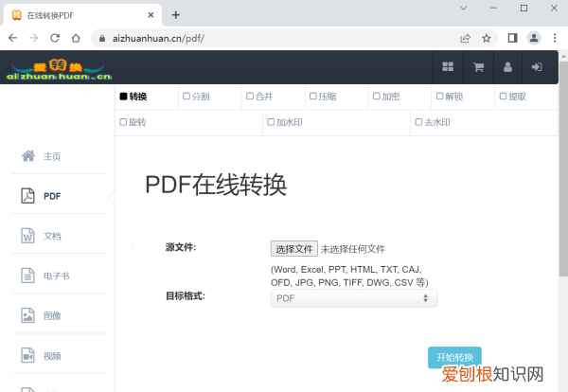This screenshot has width=568, height=392.
Task: Select the 转换 tab
Action: tap(147, 97)
